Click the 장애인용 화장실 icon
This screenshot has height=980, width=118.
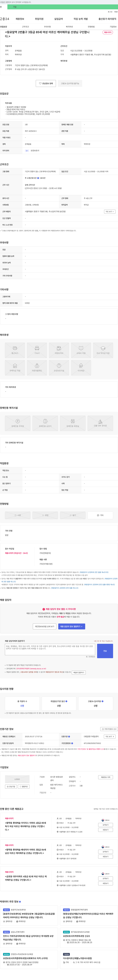coord(73,423)
